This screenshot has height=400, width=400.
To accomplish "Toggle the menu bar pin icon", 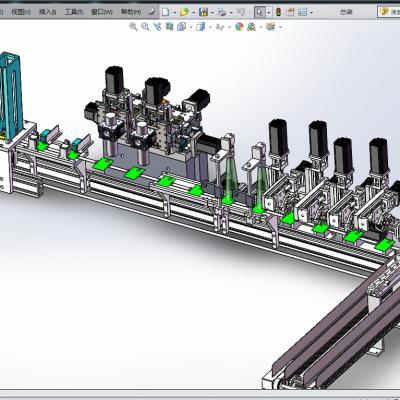I will click(x=152, y=12).
